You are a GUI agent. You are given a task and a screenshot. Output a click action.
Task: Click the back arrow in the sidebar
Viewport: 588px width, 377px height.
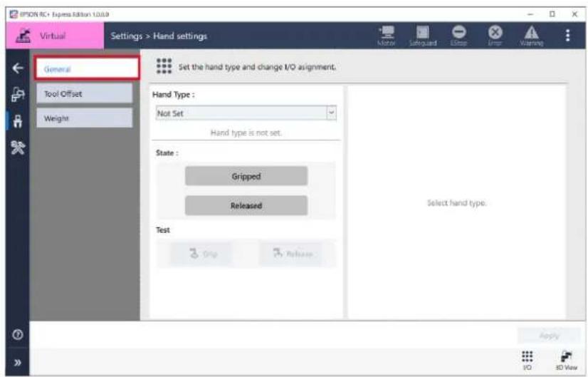(x=18, y=68)
